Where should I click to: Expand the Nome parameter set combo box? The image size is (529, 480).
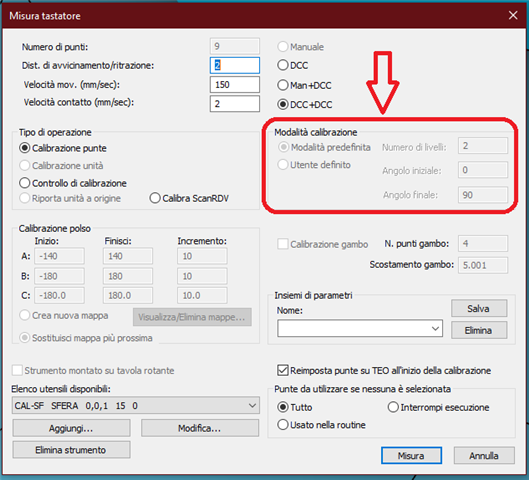360,328
